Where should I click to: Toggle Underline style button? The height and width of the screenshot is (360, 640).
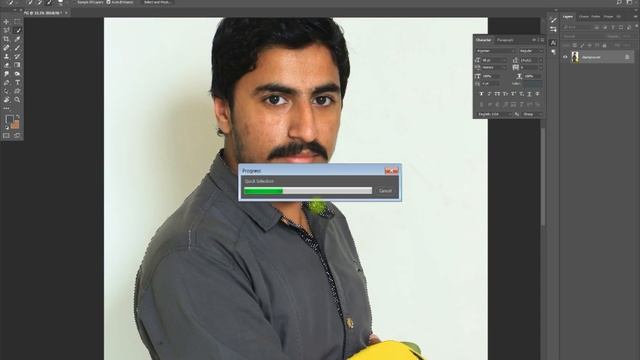pyautogui.click(x=529, y=94)
